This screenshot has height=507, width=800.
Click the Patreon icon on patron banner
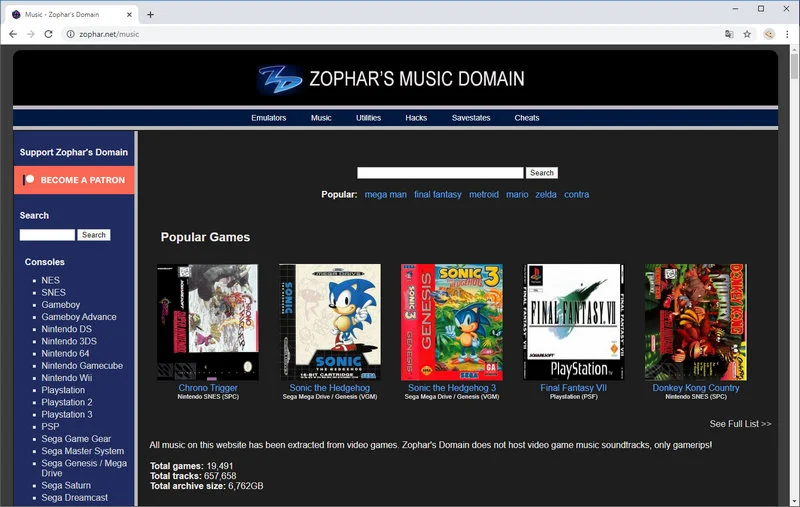click(29, 180)
